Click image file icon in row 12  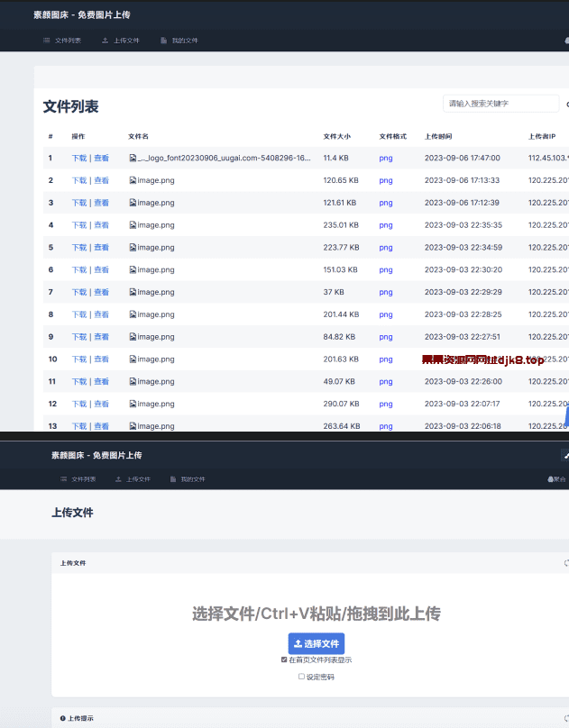pyautogui.click(x=133, y=404)
